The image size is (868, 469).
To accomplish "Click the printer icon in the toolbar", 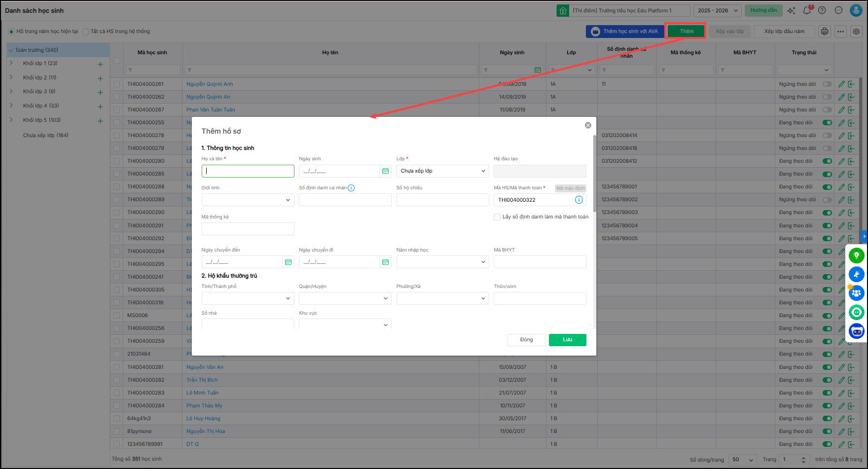I will [x=825, y=32].
